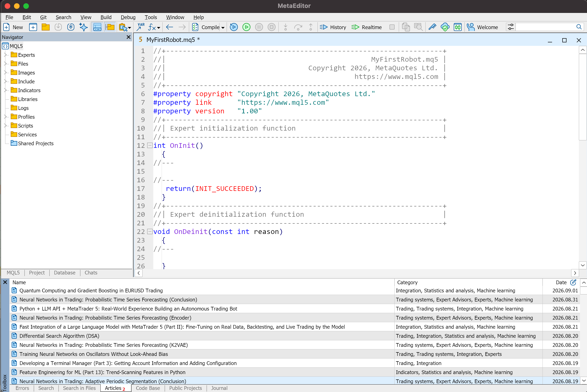This screenshot has height=392, width=587.
Task: Expand the Profiles folder
Action: (x=5, y=117)
